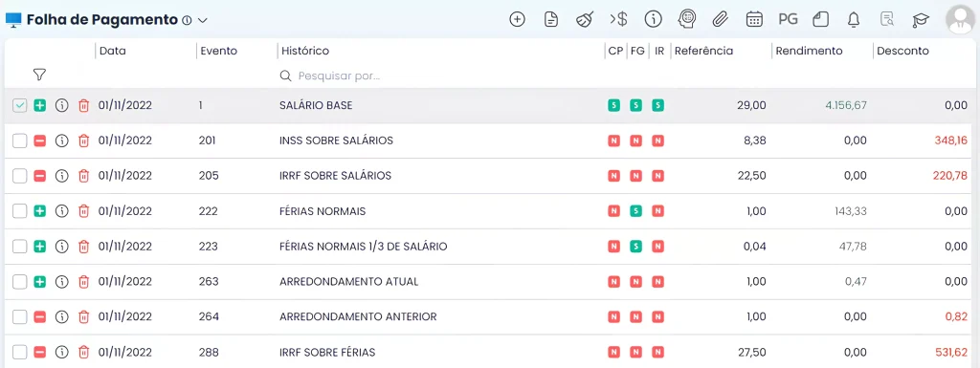Click the monitor icon before Folha de Pagamento
This screenshot has width=980, height=368.
tap(13, 20)
